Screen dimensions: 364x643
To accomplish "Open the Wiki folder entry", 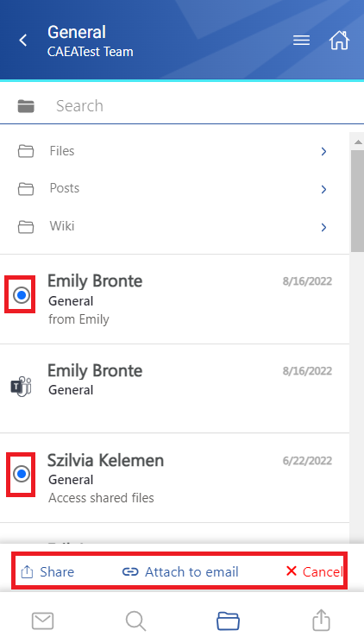I will pos(174,226).
